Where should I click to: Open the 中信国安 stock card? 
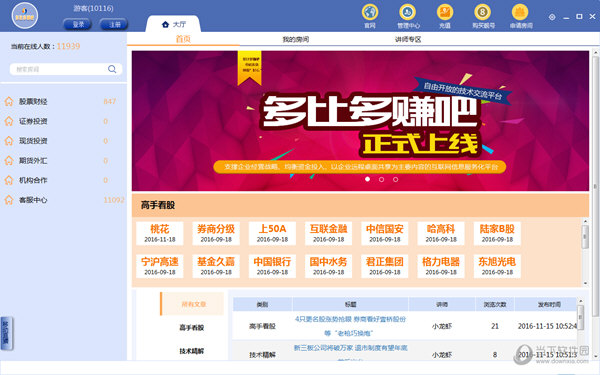coord(385,233)
